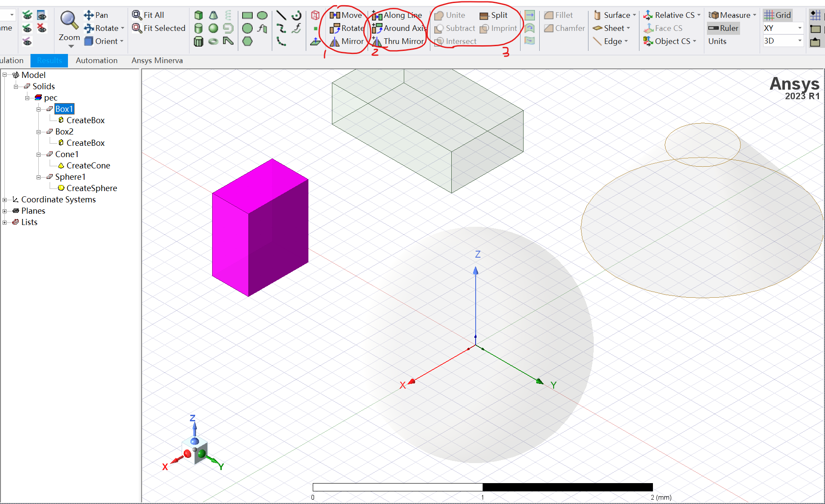
Task: Click the Units button
Action: [717, 41]
